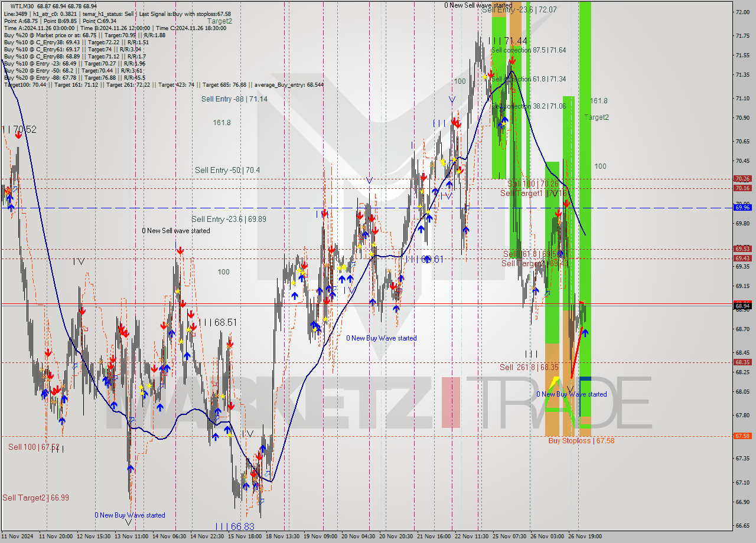Click the 71.10 price axis value
The height and width of the screenshot is (543, 756).
tap(742, 98)
